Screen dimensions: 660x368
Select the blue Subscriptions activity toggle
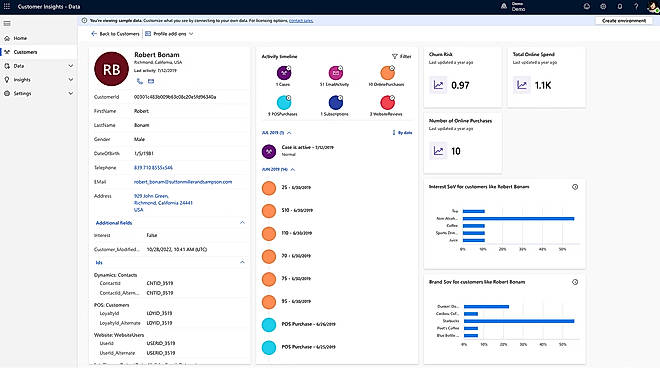pyautogui.click(x=335, y=103)
